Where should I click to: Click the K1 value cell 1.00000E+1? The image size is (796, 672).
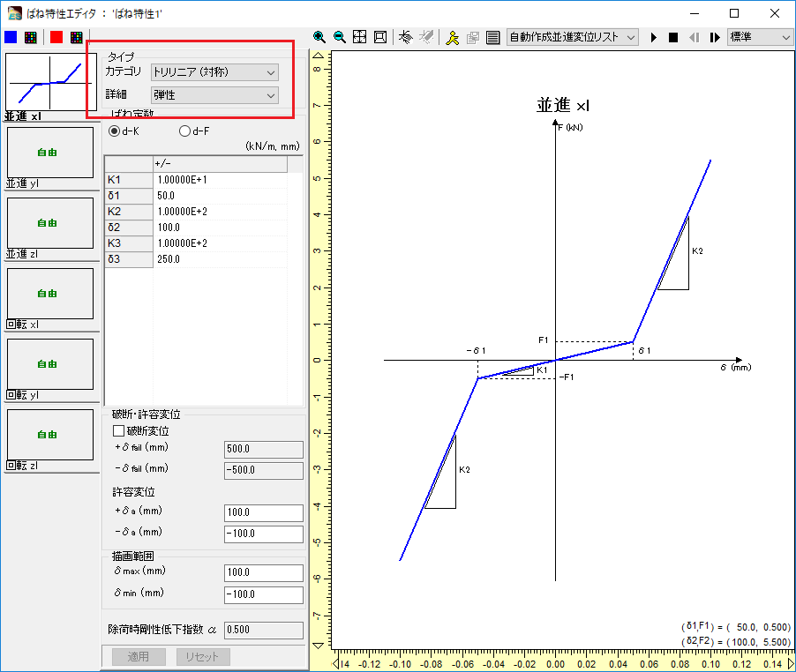220,180
